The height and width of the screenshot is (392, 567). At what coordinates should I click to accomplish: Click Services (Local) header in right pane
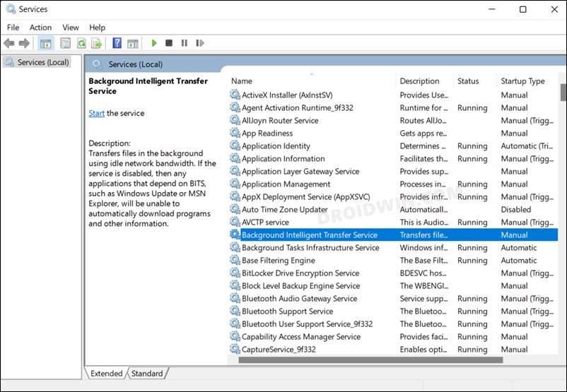click(135, 64)
